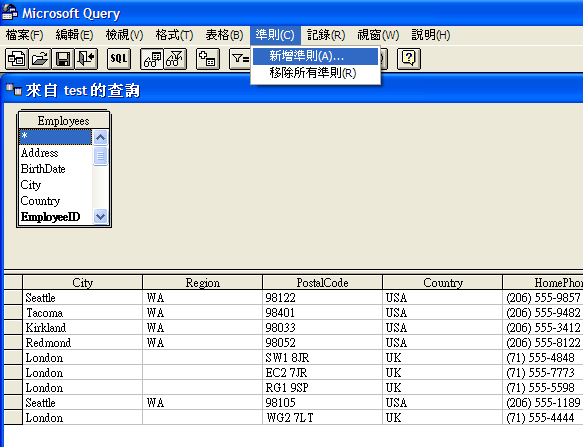The width and height of the screenshot is (583, 447).
Task: Click the Criteria Equals funnel icon
Action: [240, 59]
